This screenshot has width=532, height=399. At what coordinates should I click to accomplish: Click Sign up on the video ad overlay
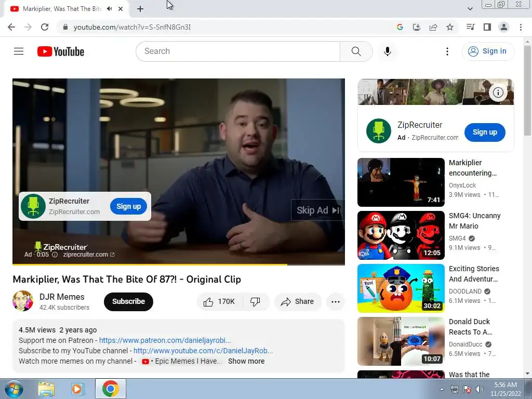click(129, 206)
